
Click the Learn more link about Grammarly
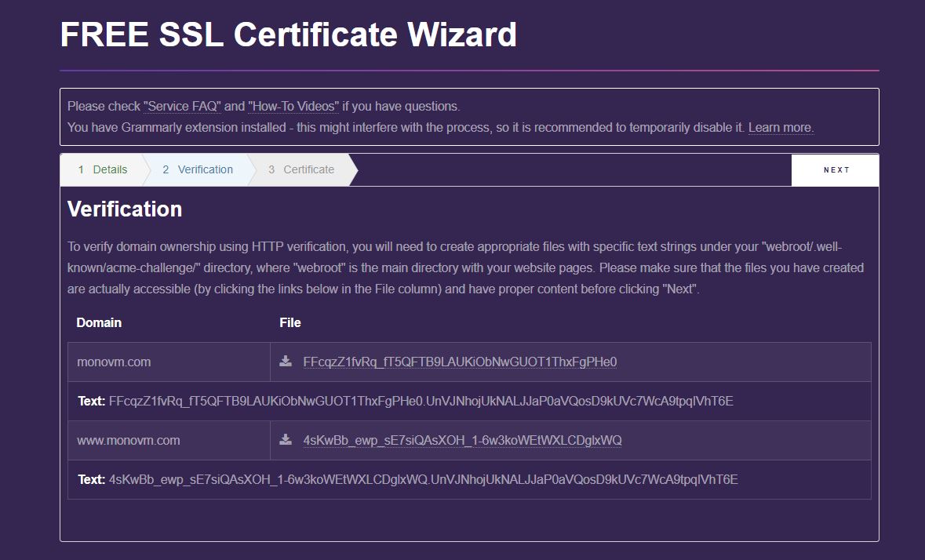point(780,127)
